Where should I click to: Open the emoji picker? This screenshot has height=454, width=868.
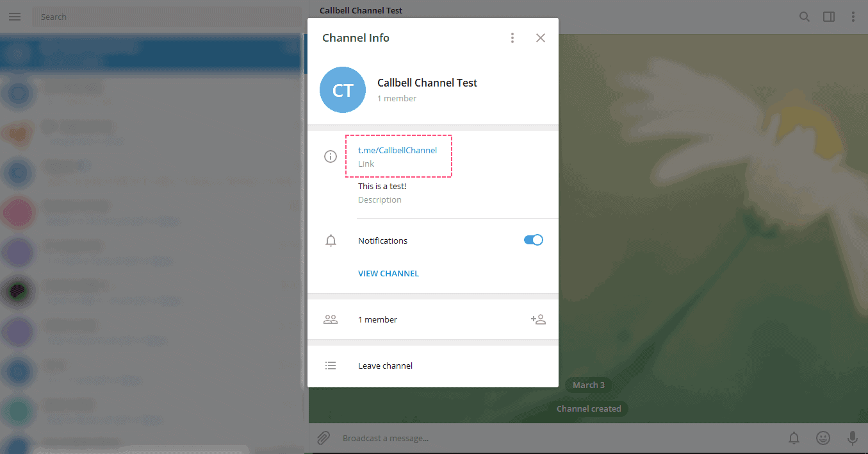823,438
